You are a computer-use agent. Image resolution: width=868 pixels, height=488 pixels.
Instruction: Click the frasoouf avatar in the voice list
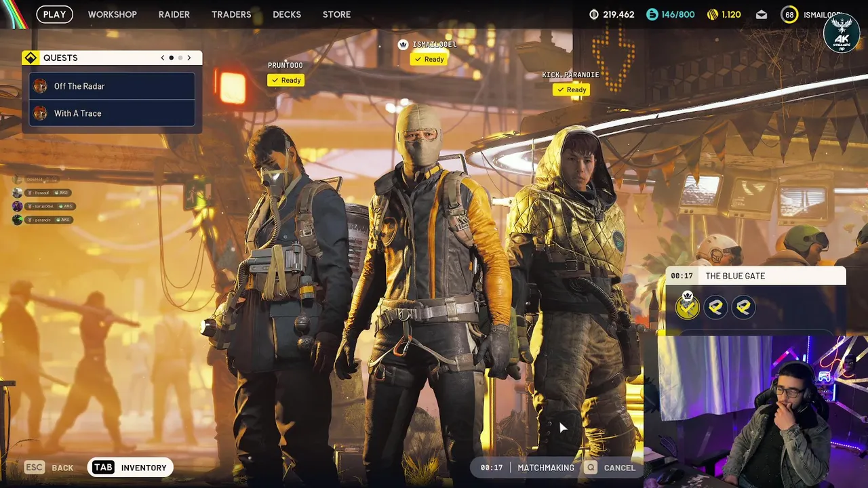[18, 192]
